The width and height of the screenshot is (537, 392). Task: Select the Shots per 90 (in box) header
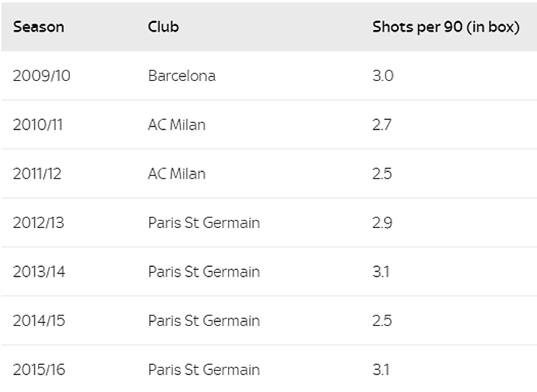tap(446, 27)
